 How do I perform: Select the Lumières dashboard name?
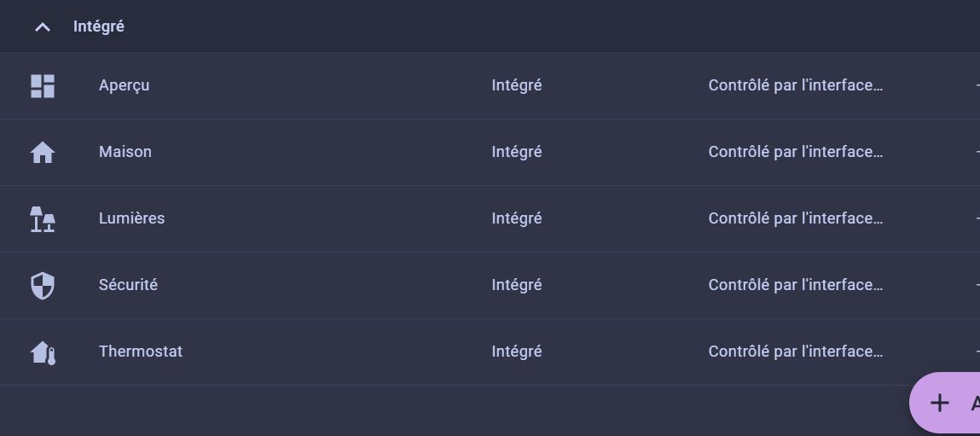132,218
